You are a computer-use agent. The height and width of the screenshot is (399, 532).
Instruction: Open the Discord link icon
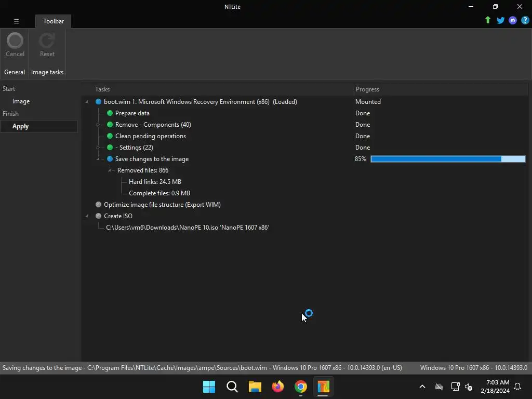(513, 20)
